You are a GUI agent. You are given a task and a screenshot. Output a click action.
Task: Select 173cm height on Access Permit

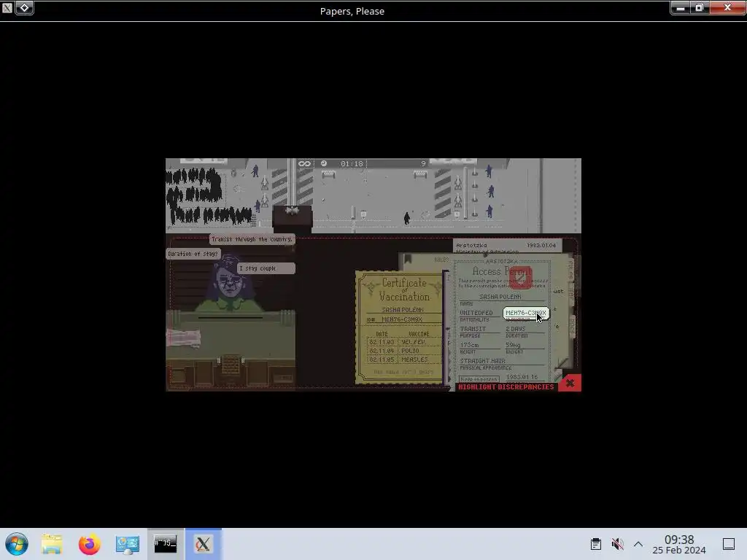(469, 345)
